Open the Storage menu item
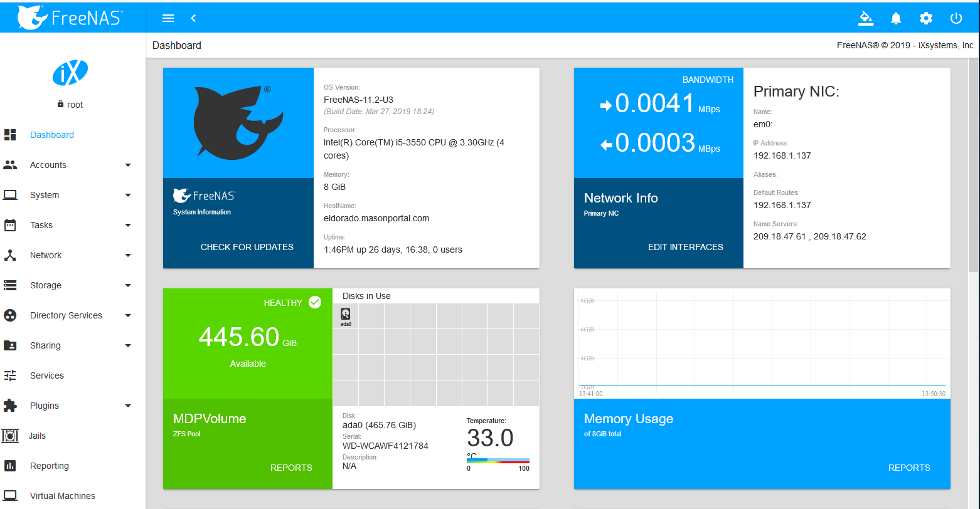 tap(73, 285)
